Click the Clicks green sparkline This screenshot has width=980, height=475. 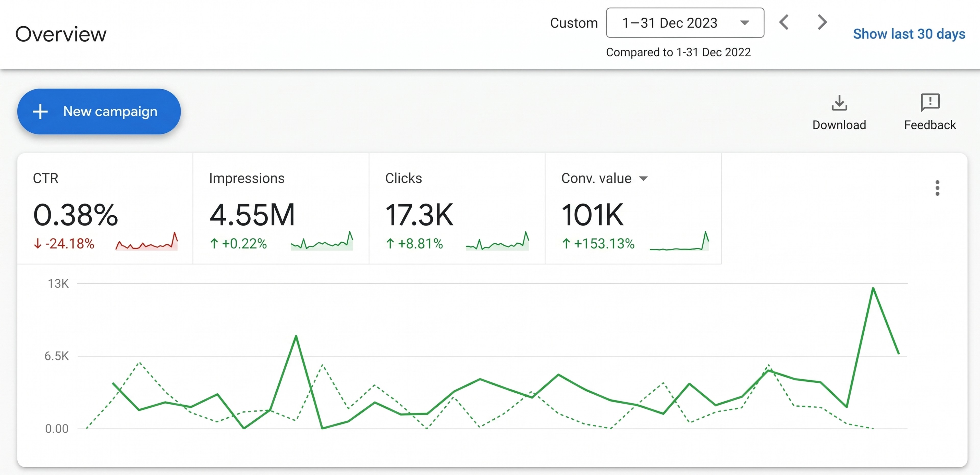(x=498, y=241)
